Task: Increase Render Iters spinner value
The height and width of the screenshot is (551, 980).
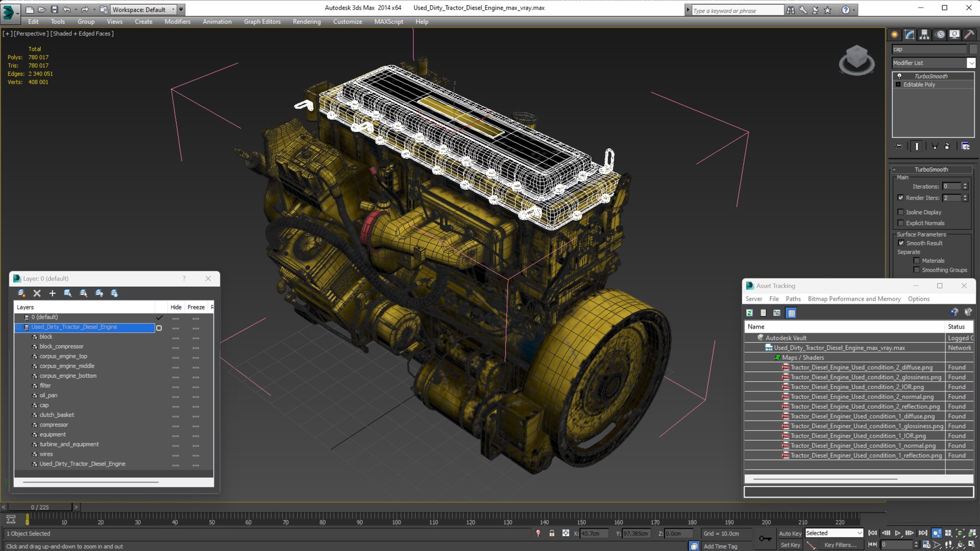Action: point(965,196)
